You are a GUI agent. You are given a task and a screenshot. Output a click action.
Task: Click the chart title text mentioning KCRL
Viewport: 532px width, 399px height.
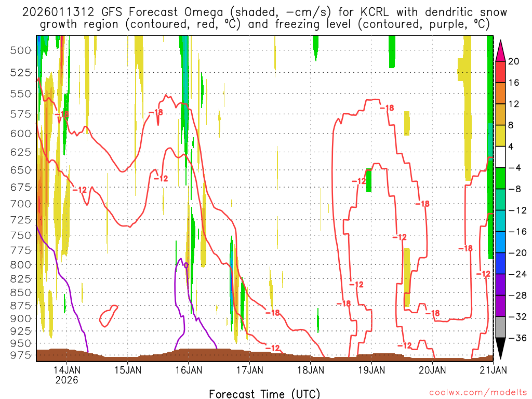pos(264,18)
